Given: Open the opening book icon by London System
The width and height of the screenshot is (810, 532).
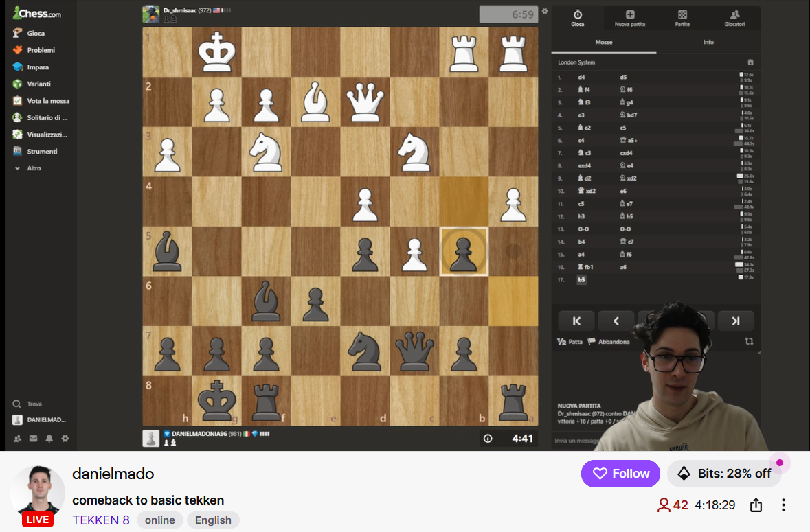Looking at the screenshot, I should [751, 62].
